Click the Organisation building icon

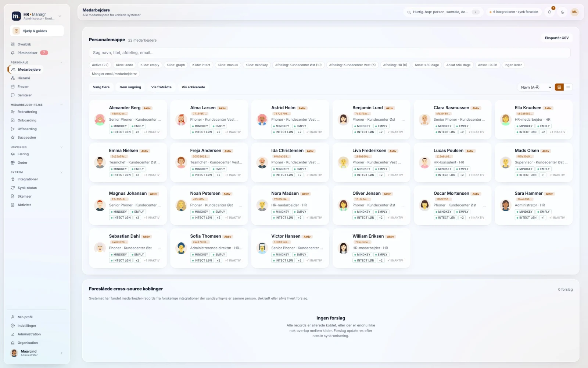pyautogui.click(x=13, y=343)
